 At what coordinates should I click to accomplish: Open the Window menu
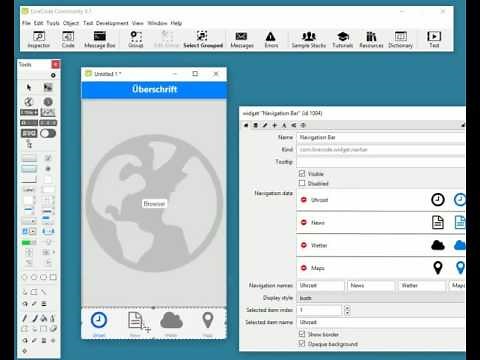157,23
